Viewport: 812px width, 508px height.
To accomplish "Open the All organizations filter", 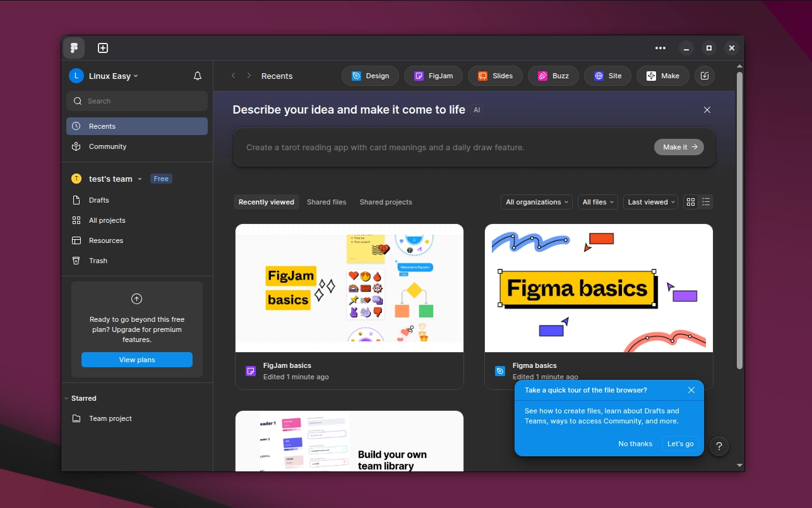I will pyautogui.click(x=536, y=201).
